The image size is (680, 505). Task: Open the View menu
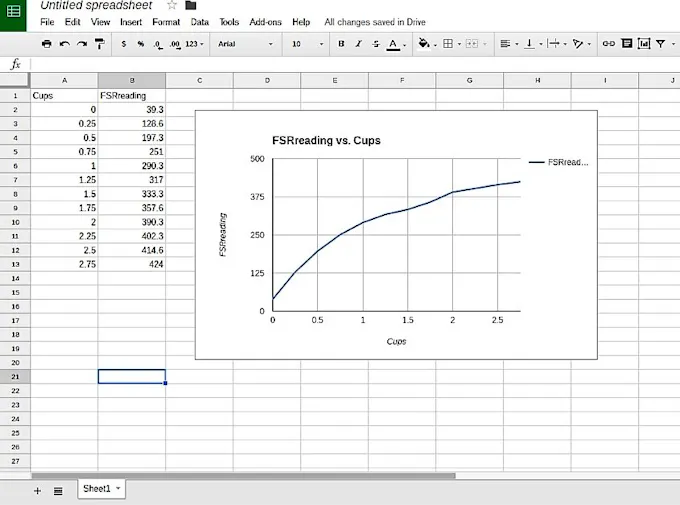100,22
